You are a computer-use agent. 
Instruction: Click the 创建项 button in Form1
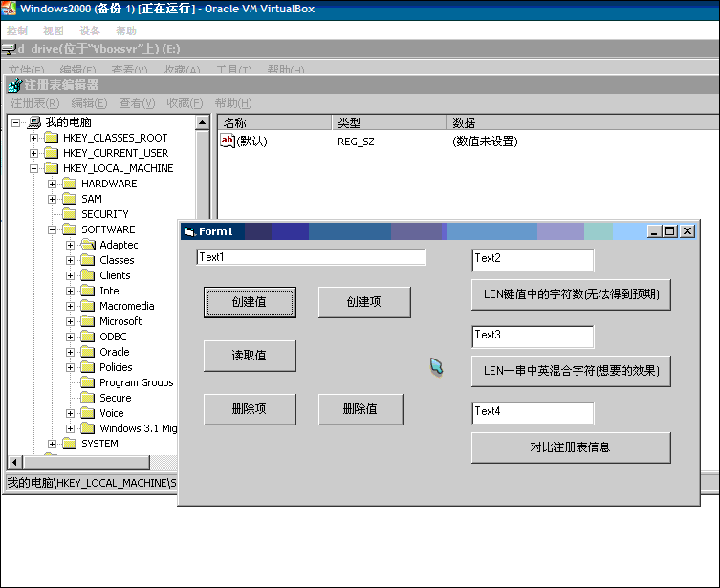[x=364, y=302]
